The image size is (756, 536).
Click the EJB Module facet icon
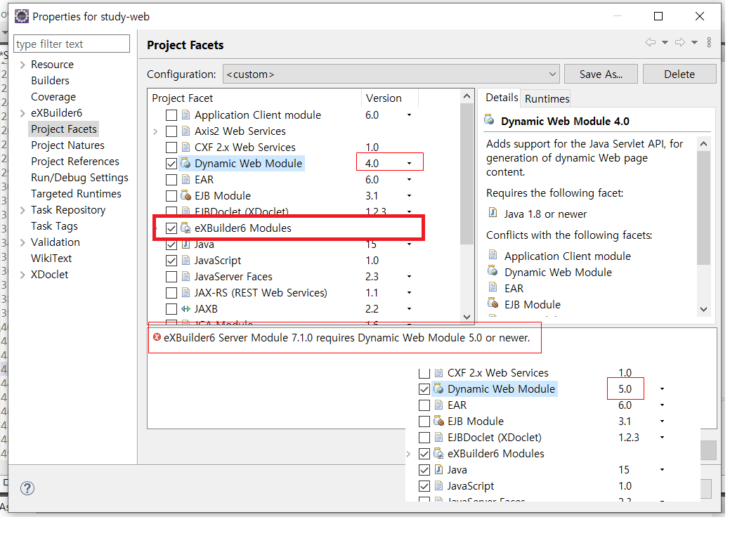pos(185,196)
